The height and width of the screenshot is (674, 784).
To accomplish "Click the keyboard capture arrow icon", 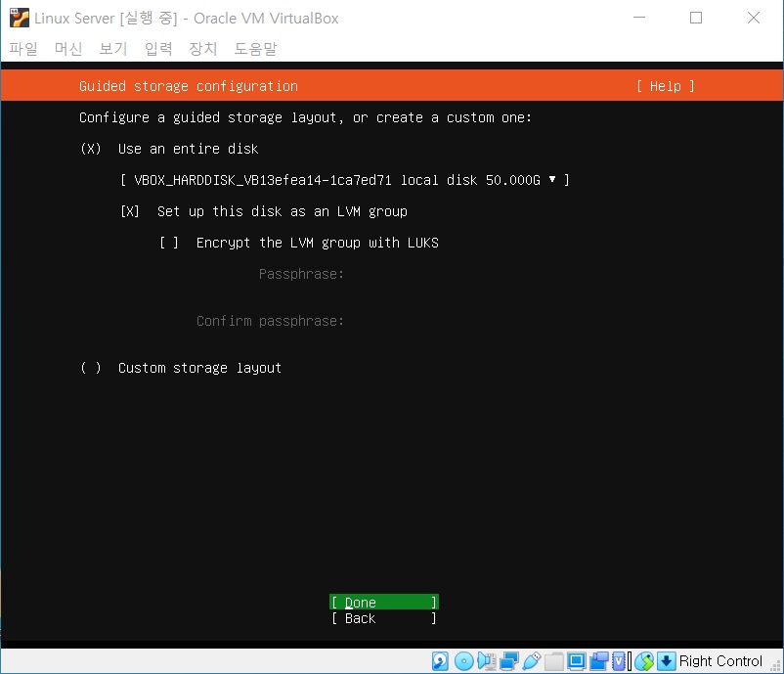I will [666, 661].
